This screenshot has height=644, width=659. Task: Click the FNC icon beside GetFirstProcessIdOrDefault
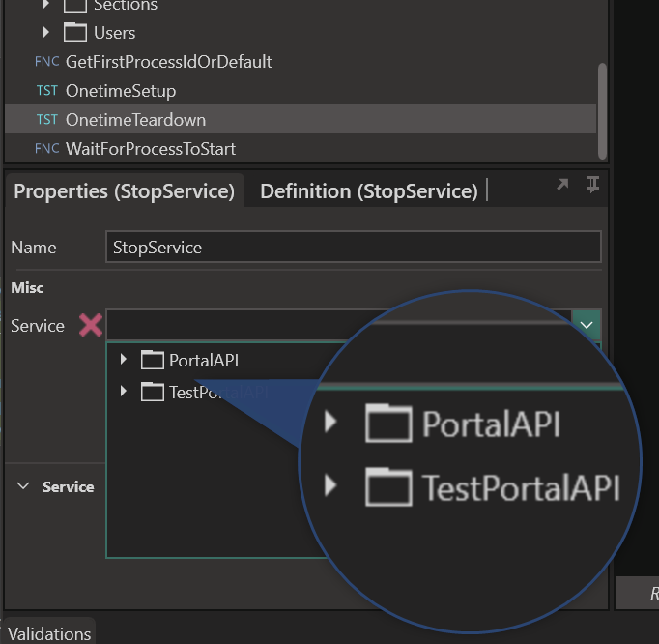tap(46, 62)
